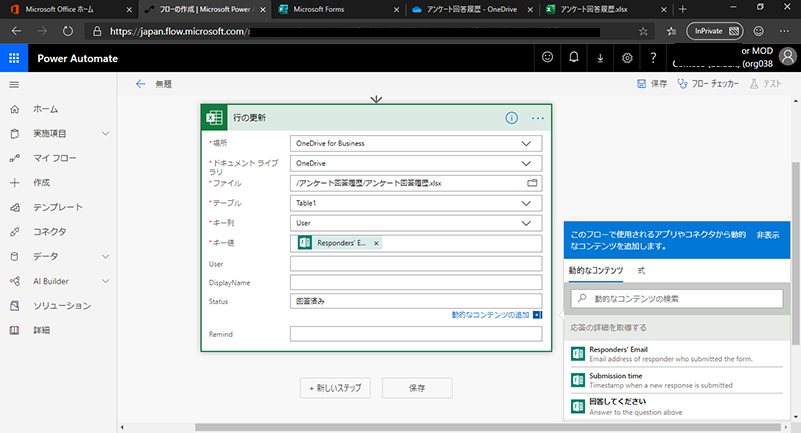Image resolution: width=801 pixels, height=433 pixels.
Task: Open the browser smiley feedback icon
Action: (x=759, y=31)
